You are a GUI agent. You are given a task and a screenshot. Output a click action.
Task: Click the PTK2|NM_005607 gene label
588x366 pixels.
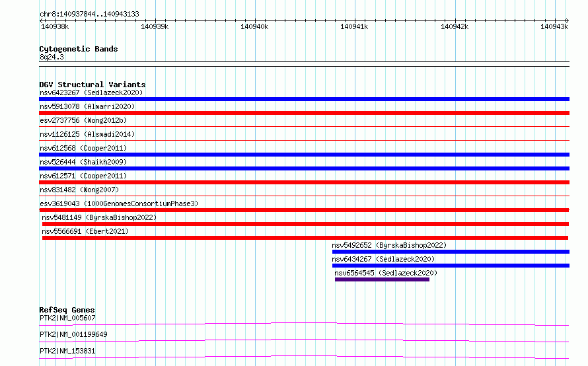coord(67,318)
